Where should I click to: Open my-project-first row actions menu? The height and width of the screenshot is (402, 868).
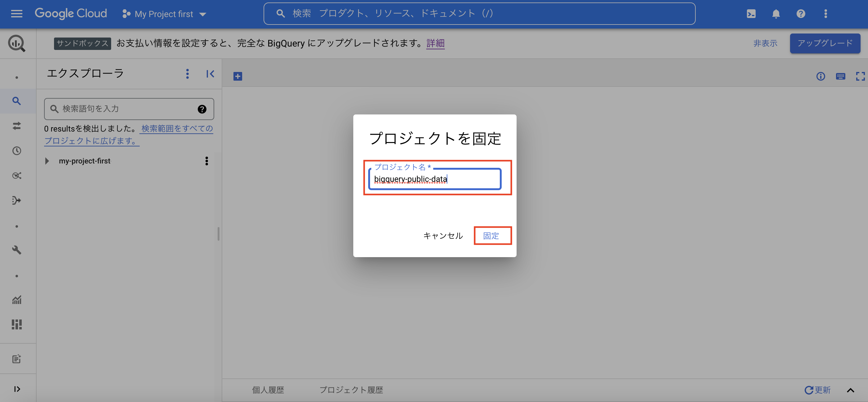coord(206,161)
